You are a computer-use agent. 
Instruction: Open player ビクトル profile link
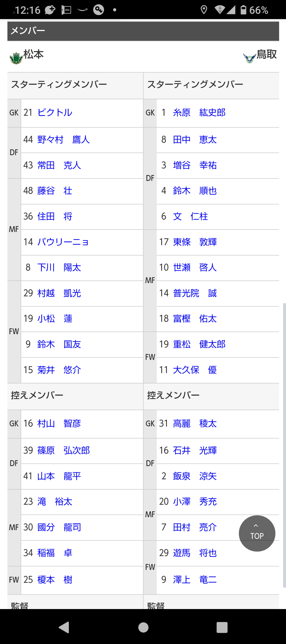pos(55,113)
